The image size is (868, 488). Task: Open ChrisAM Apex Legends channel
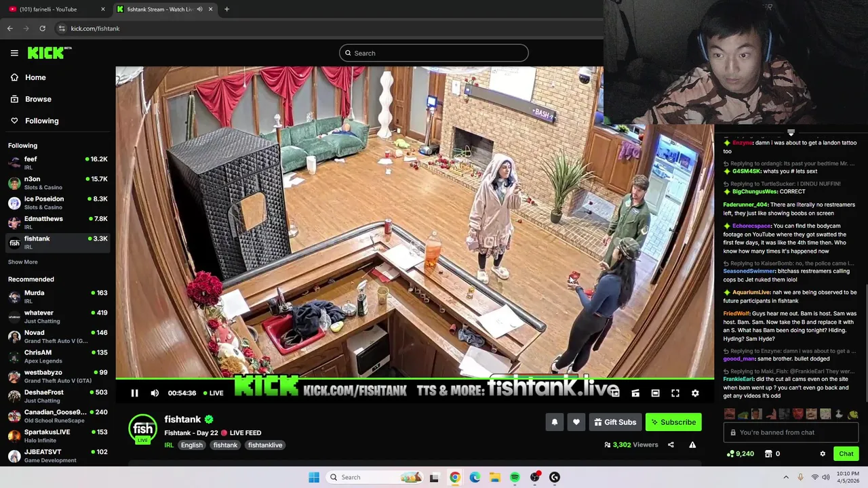pyautogui.click(x=58, y=356)
